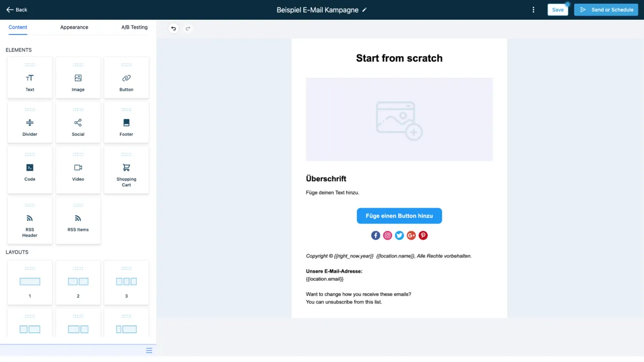Viewport: 644px width, 362px height.
Task: Add a Button element
Action: [126, 78]
